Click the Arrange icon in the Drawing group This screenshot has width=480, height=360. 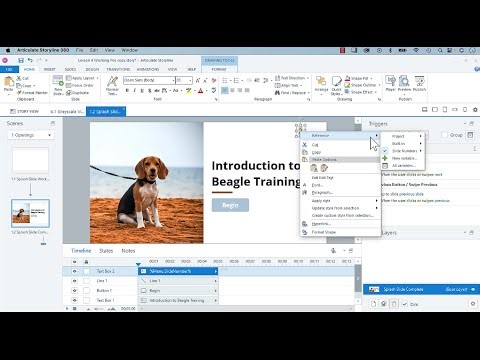coord(321,82)
